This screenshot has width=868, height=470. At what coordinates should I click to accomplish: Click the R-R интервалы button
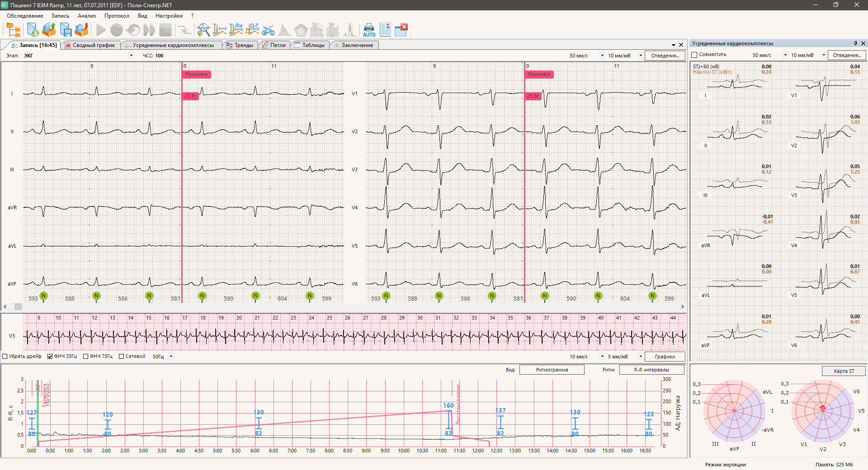pos(651,370)
